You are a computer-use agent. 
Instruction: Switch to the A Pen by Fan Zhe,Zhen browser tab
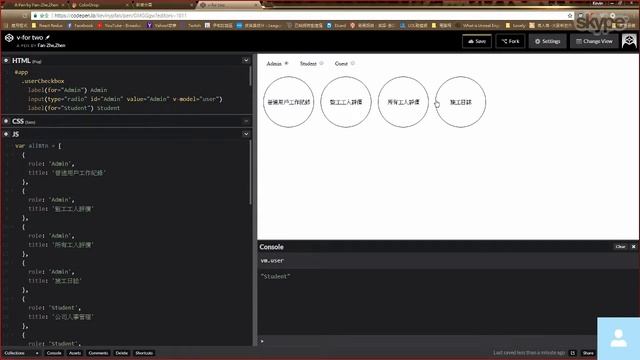[x=38, y=5]
